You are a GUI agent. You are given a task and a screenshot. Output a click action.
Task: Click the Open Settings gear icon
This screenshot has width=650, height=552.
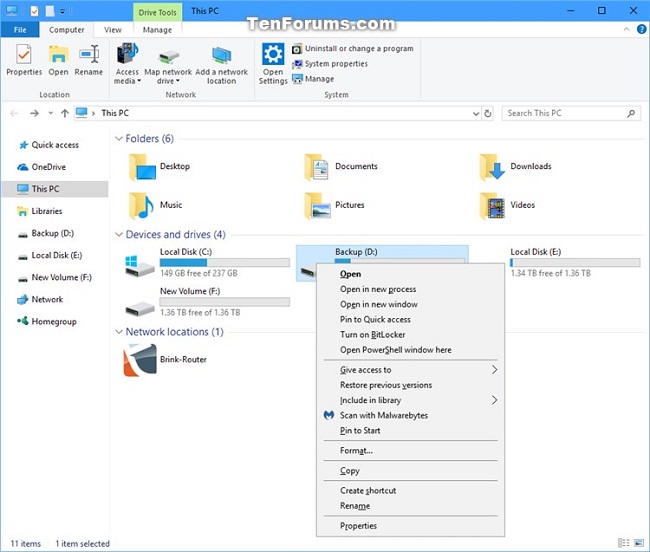[273, 54]
